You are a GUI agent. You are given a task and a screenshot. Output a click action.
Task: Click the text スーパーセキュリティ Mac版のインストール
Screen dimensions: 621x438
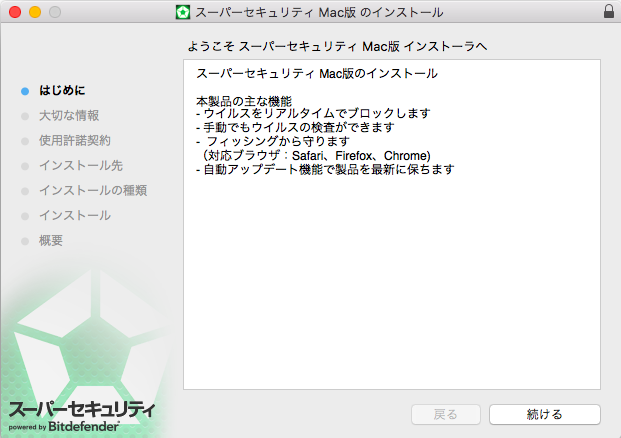317,73
